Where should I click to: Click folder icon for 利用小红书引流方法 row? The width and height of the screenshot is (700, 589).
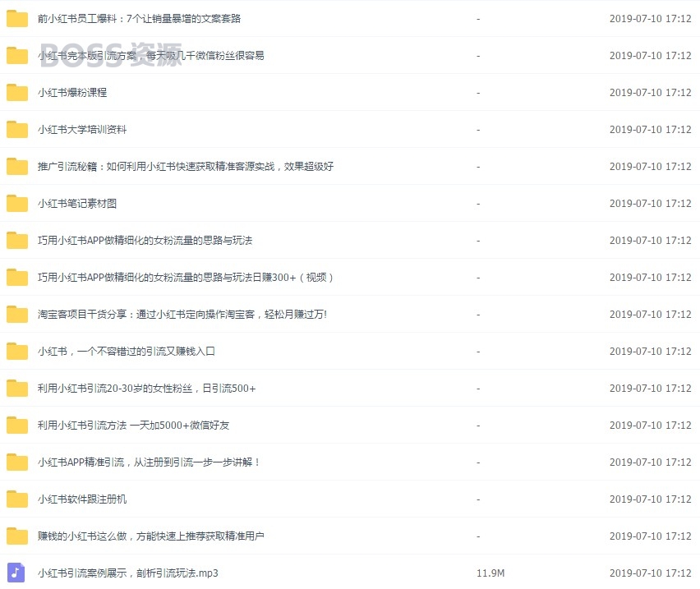coord(17,426)
